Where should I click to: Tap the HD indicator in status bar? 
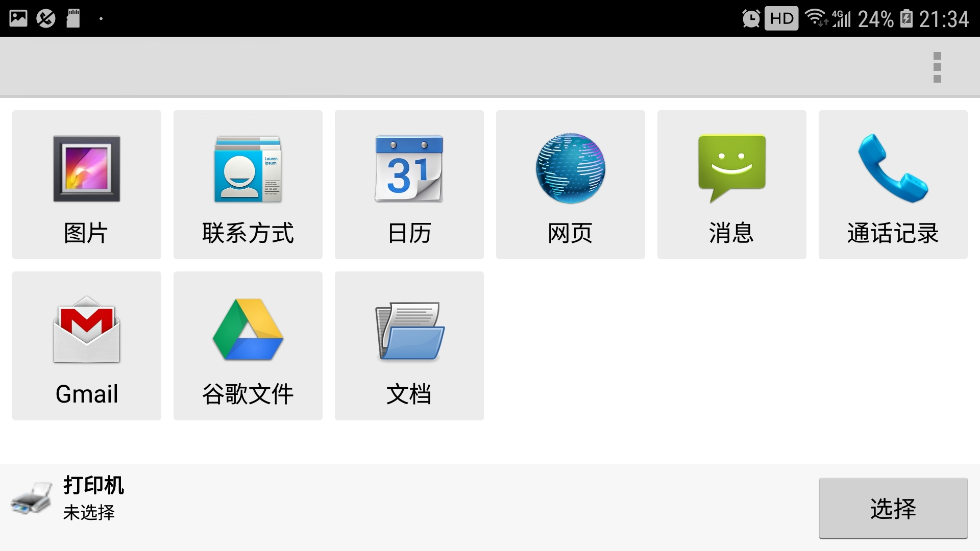point(780,18)
